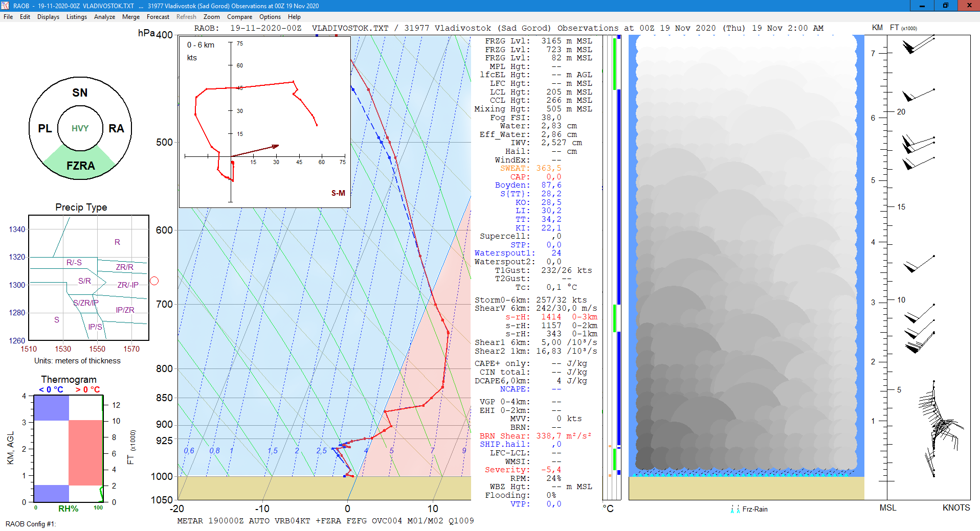Expand the Options menu
The width and height of the screenshot is (980, 531).
(x=270, y=17)
